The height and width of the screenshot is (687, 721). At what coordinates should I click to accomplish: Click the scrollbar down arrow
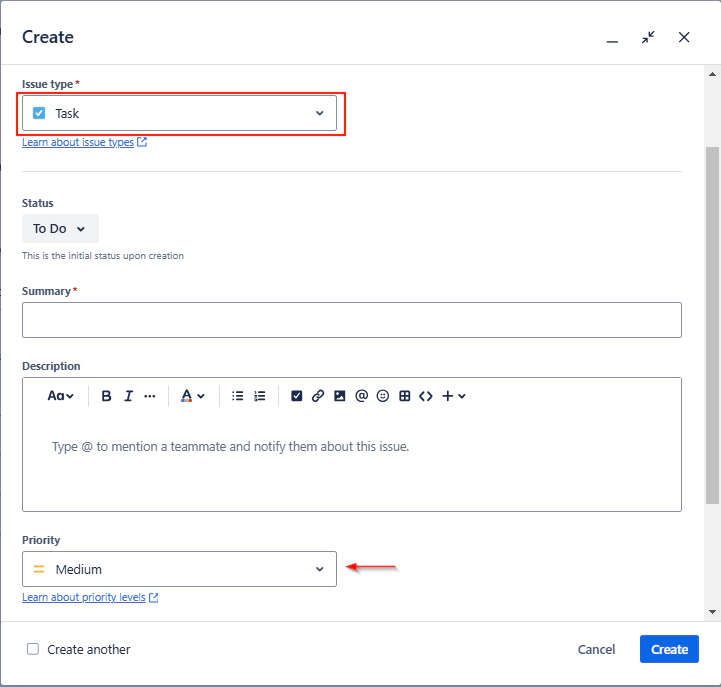[x=712, y=612]
